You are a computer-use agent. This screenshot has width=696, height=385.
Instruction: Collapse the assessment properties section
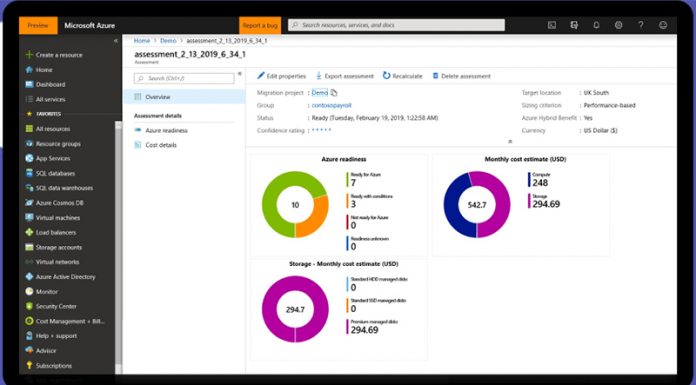(x=510, y=141)
